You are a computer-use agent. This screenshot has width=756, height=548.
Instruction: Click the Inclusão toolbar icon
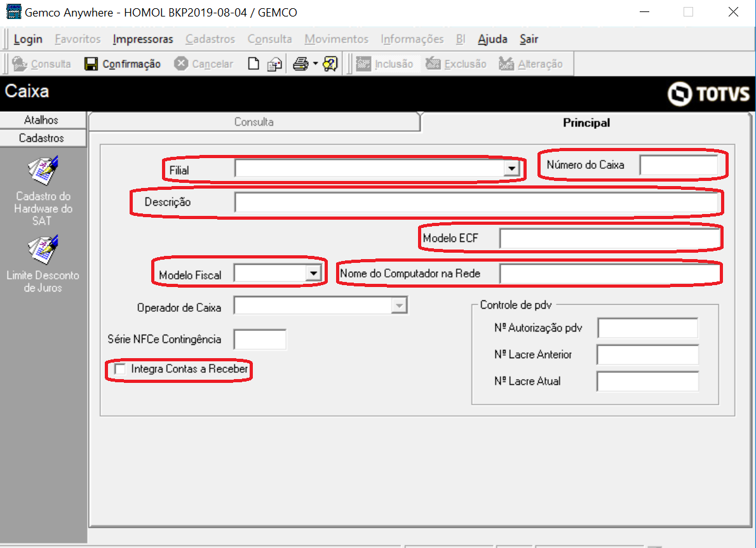pos(363,63)
